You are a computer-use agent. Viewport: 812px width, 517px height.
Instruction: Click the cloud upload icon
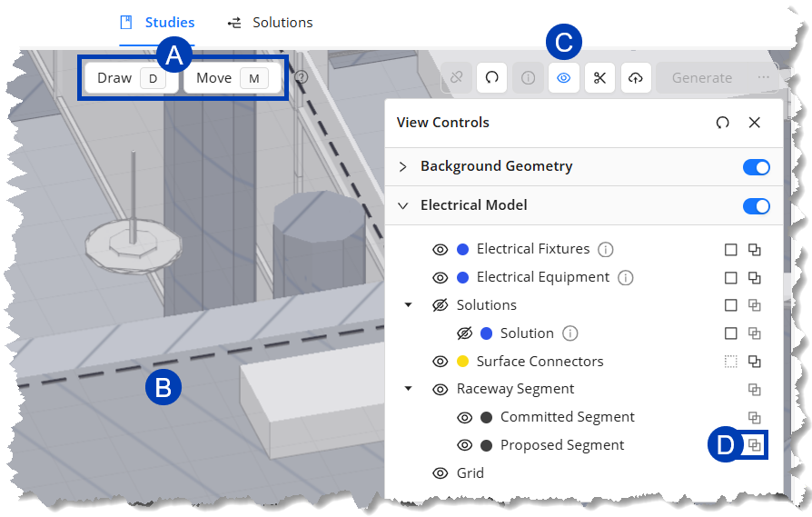[x=636, y=78]
